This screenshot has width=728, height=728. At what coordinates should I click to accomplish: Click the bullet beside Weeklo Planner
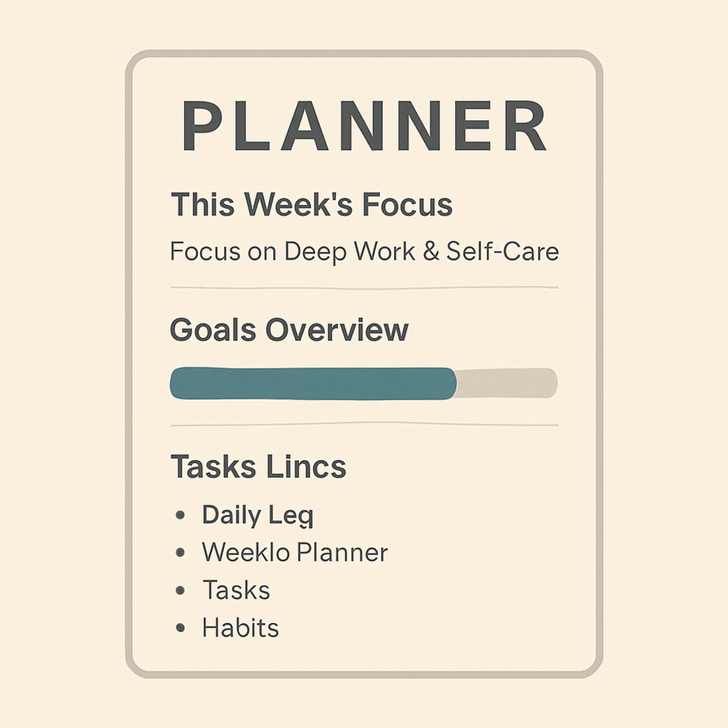pos(180,553)
